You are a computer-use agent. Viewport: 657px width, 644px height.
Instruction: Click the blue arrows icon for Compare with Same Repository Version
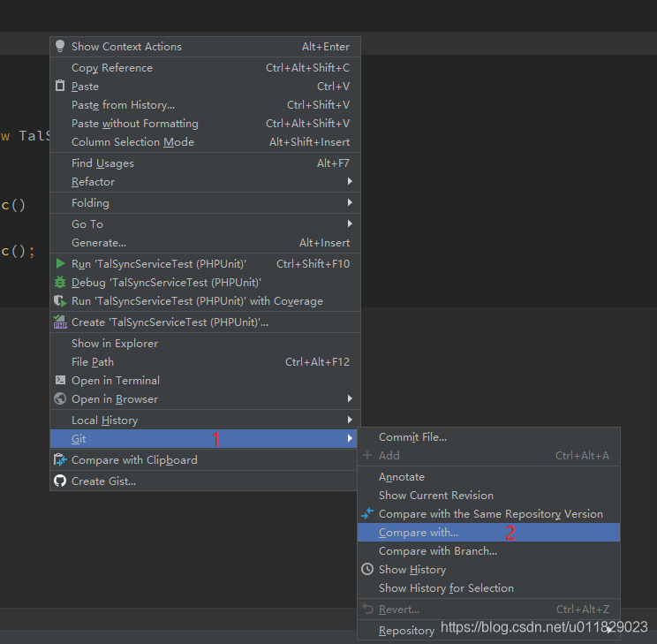(367, 513)
